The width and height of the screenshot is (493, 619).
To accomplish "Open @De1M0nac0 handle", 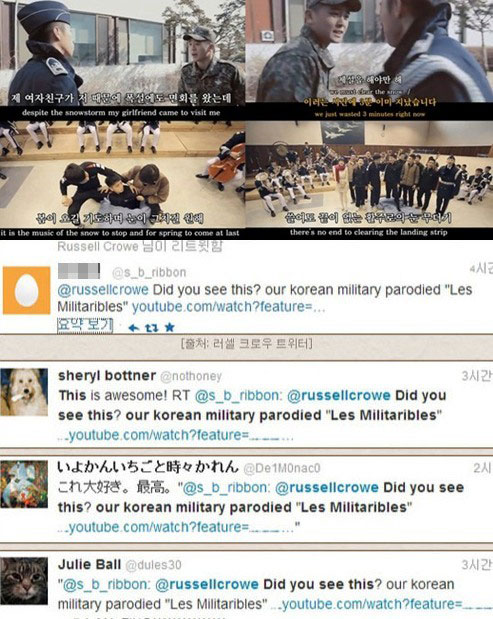I will coord(282,468).
